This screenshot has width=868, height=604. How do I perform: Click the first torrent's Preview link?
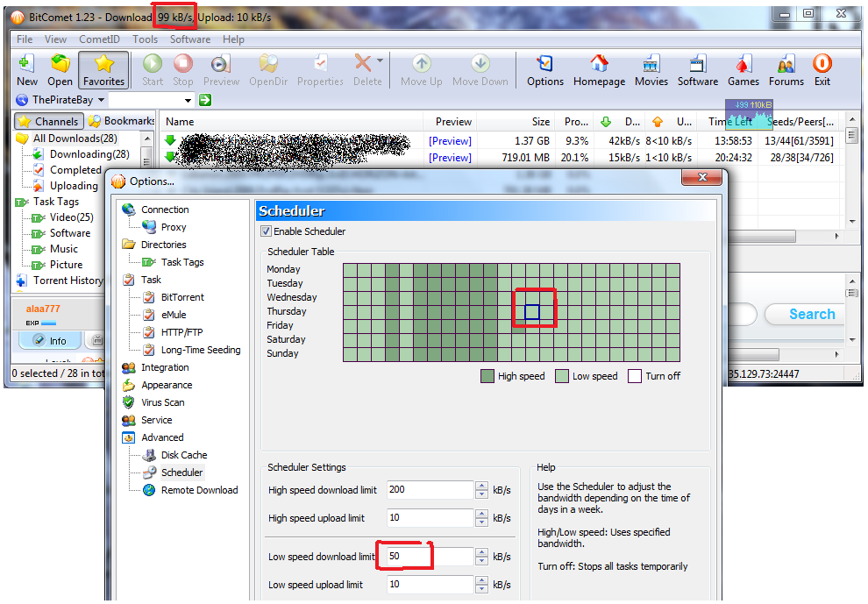point(450,141)
